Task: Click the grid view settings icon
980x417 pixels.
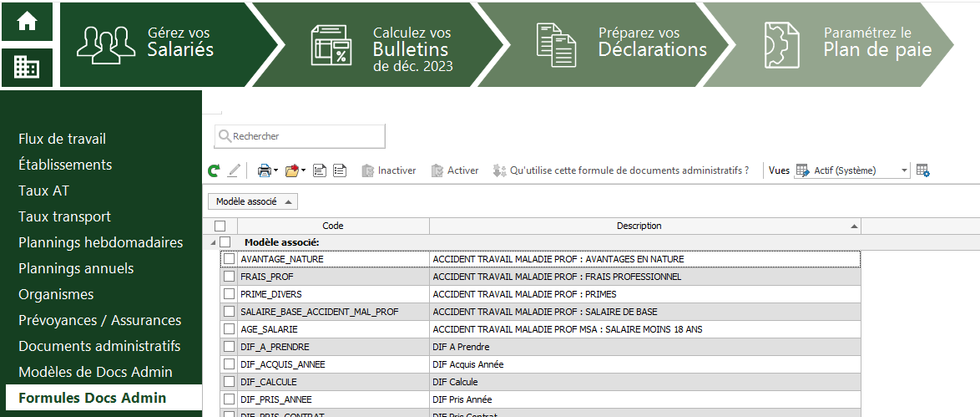Action: point(923,170)
